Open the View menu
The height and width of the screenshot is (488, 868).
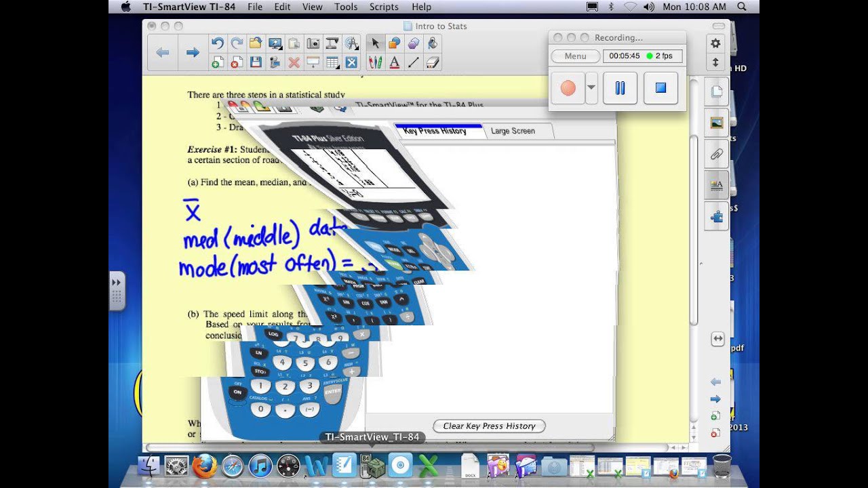pos(312,7)
